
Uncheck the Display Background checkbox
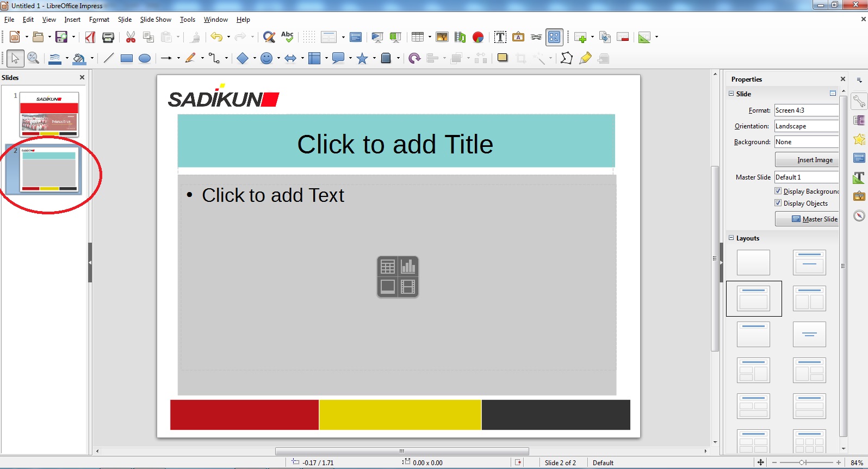778,191
